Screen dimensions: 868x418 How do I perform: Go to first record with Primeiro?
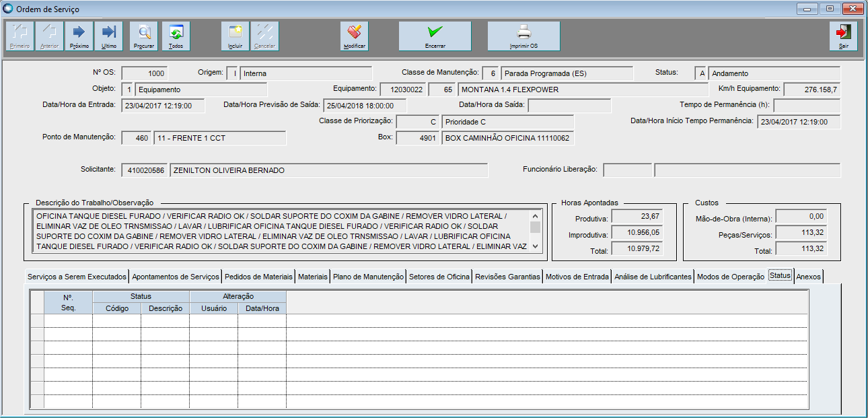coord(20,36)
